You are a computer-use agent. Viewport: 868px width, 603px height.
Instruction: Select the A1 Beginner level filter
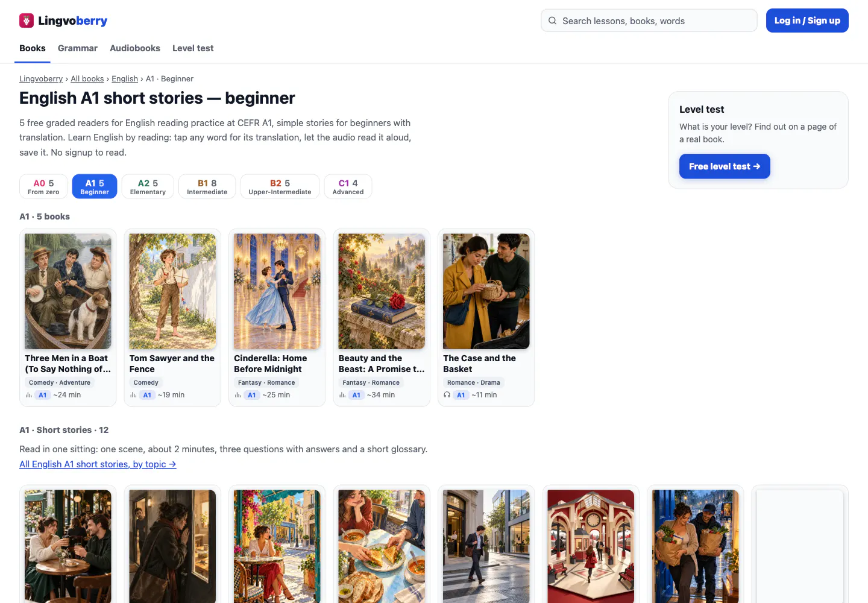(95, 186)
